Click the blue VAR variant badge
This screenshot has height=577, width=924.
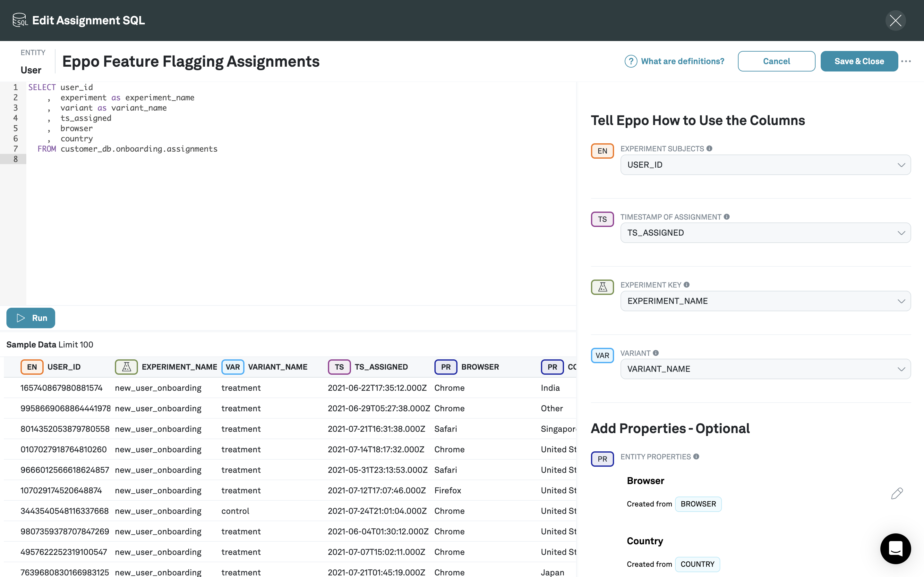coord(602,355)
